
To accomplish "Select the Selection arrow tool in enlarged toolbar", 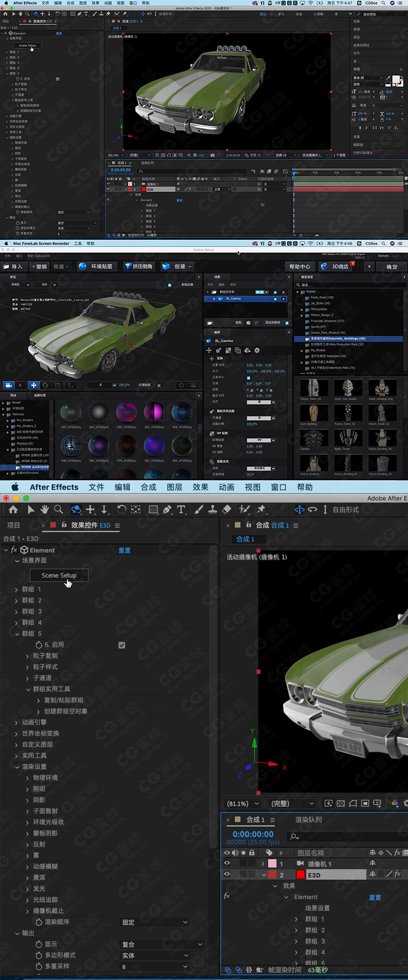I will tap(30, 509).
